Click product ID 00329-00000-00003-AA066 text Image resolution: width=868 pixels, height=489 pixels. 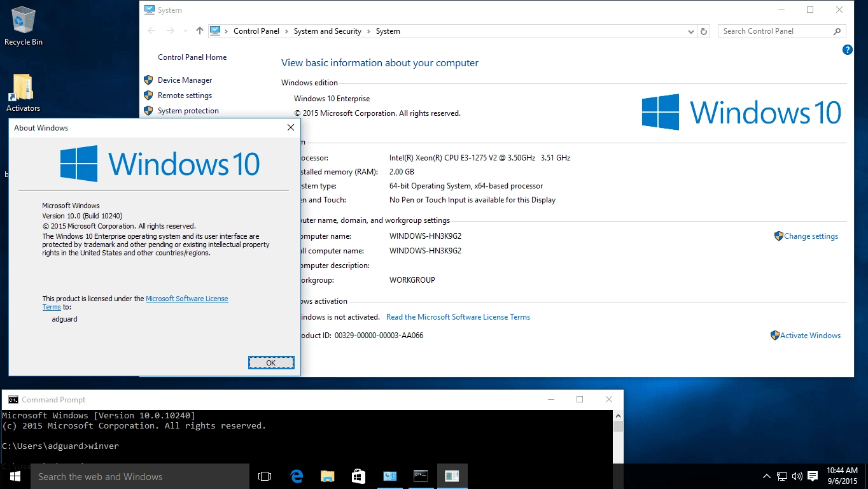[379, 336]
